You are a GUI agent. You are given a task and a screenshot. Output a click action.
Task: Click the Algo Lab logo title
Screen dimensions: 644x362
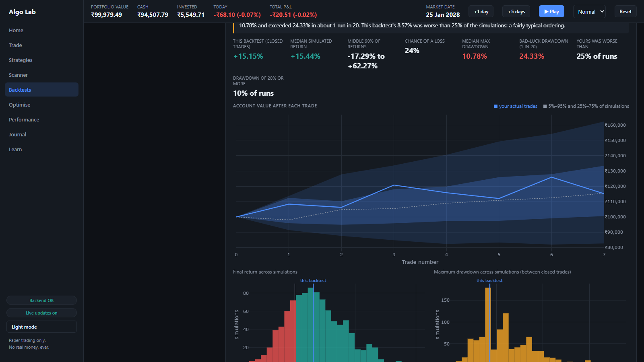coord(22,12)
